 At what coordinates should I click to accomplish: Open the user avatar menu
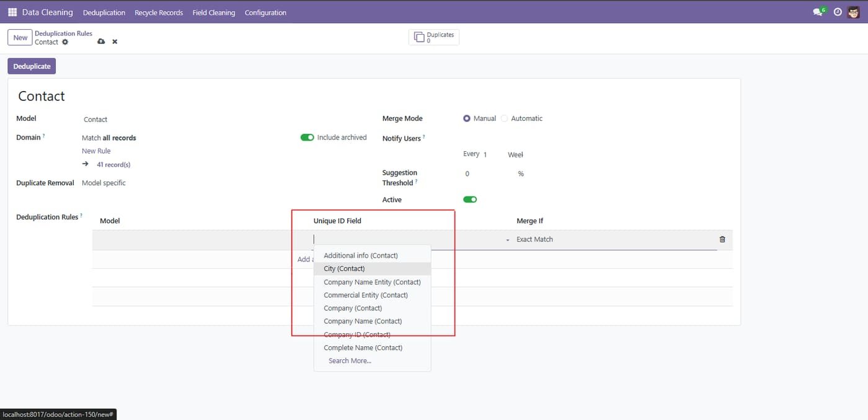pos(854,12)
